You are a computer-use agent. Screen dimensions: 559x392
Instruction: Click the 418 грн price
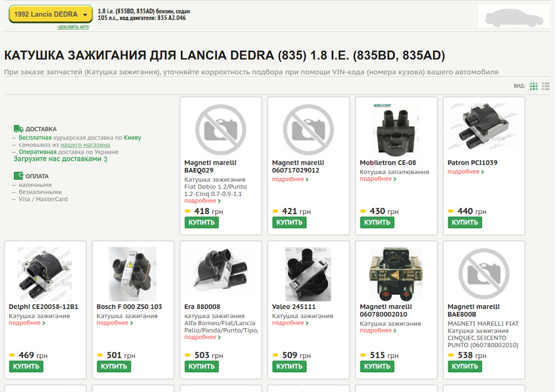pyautogui.click(x=208, y=211)
